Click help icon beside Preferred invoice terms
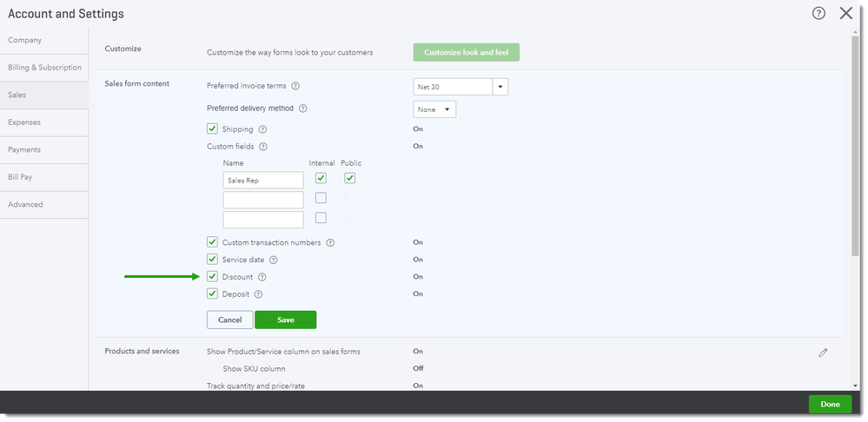Viewport: 868px width, 422px height. click(295, 86)
